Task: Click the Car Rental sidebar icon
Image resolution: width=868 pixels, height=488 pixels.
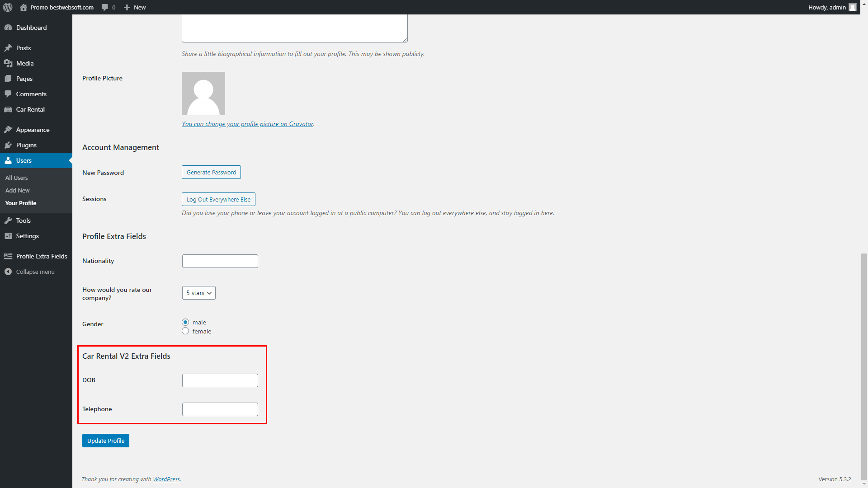Action: (9, 109)
